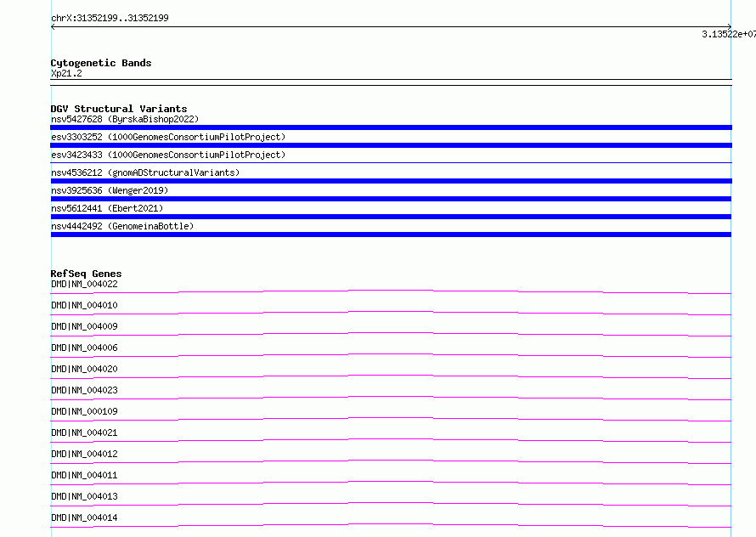
Task: Click the esv3423433 variant label
Action: 168,155
